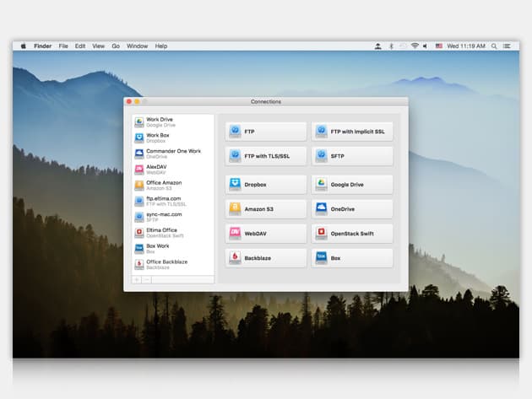Create an FTP with TLS/SSL connection
The image size is (532, 399).
point(266,155)
